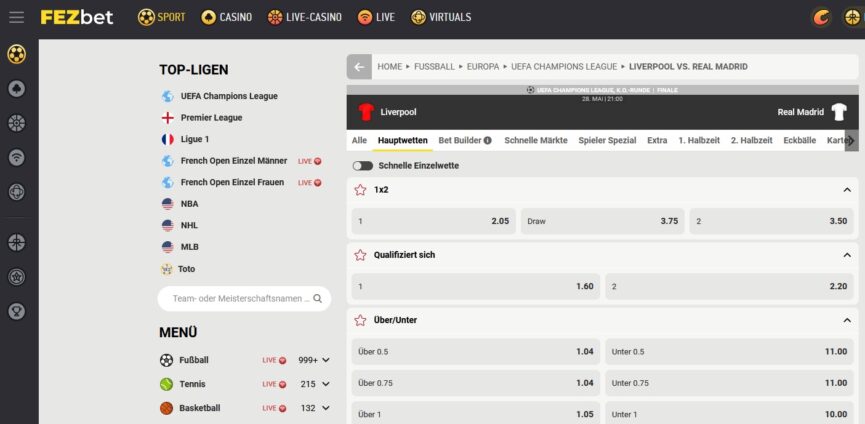Viewport: 865px width, 424px height.
Task: Select the live wifi icon in sidebar
Action: point(17,158)
